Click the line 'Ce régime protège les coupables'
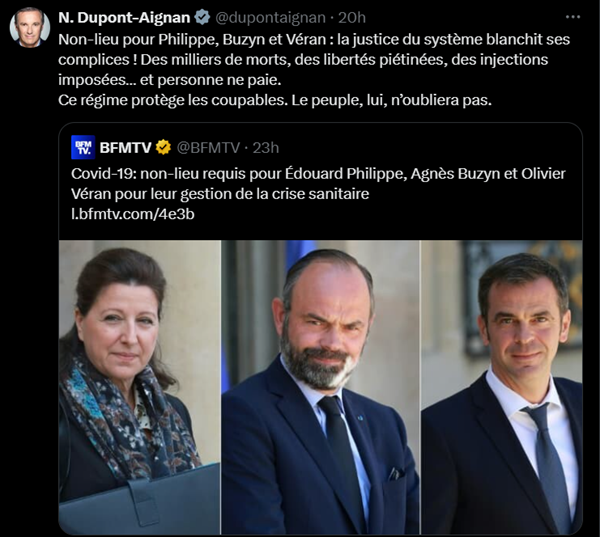600x537 pixels. pos(275,100)
